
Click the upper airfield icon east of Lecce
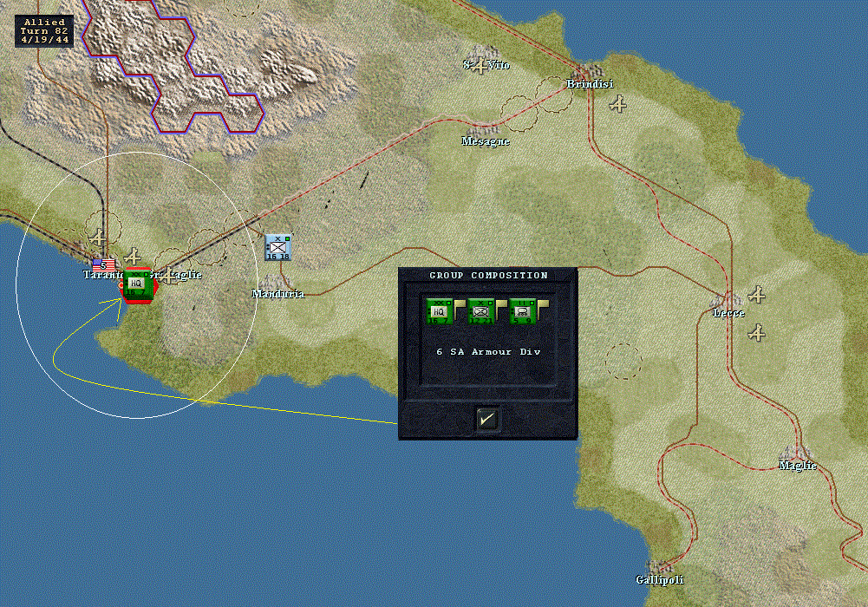pos(757,295)
